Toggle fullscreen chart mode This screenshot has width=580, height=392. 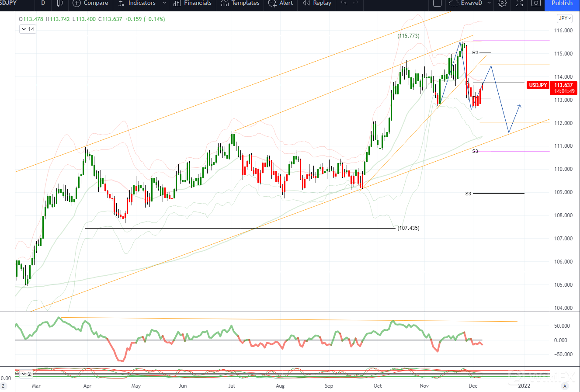519,3
